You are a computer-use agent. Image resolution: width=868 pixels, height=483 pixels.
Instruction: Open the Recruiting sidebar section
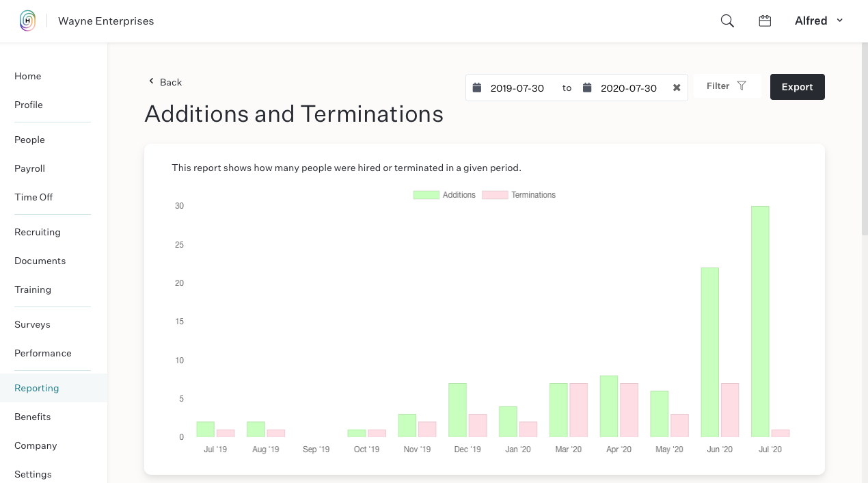pos(38,232)
